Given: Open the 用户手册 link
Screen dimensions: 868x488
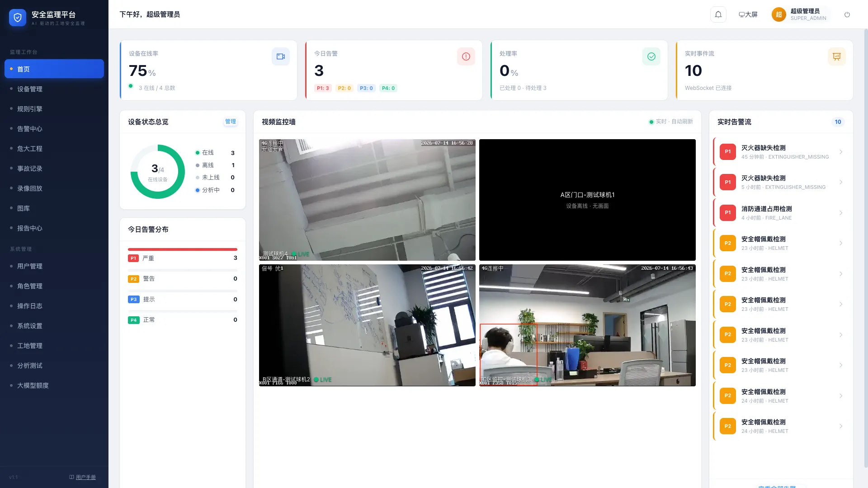Looking at the screenshot, I should pyautogui.click(x=82, y=477).
